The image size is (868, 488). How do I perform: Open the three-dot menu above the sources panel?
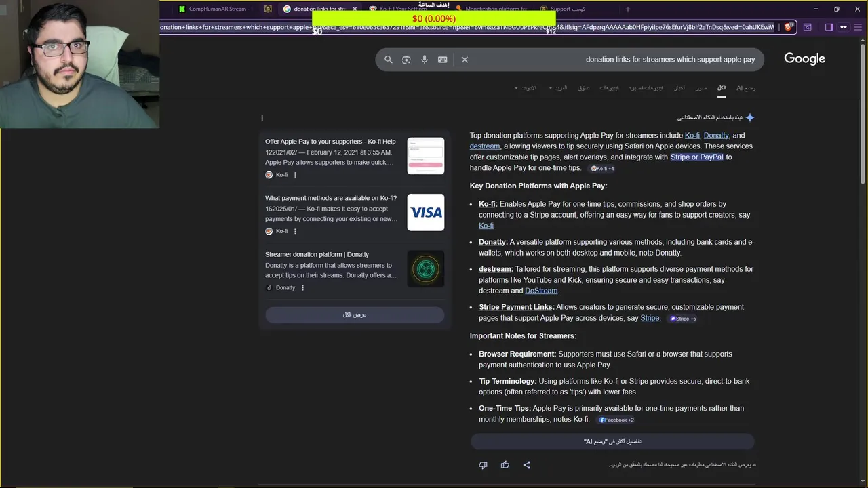tap(262, 118)
